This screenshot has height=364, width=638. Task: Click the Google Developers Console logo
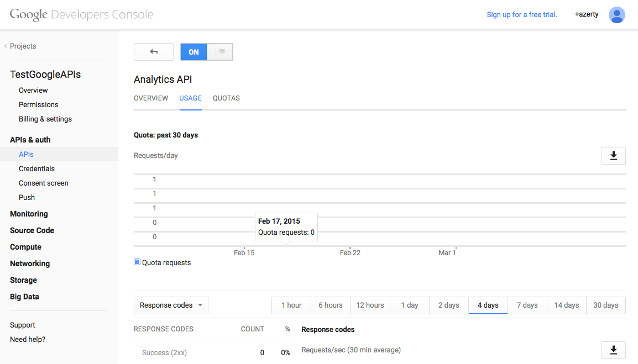(x=81, y=15)
